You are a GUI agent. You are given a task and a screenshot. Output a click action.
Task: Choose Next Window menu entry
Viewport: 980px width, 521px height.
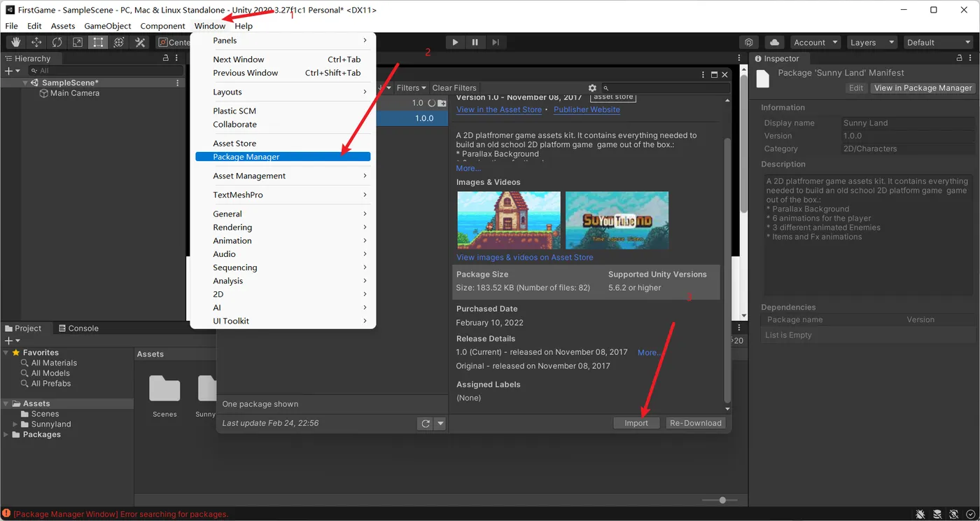pos(283,60)
